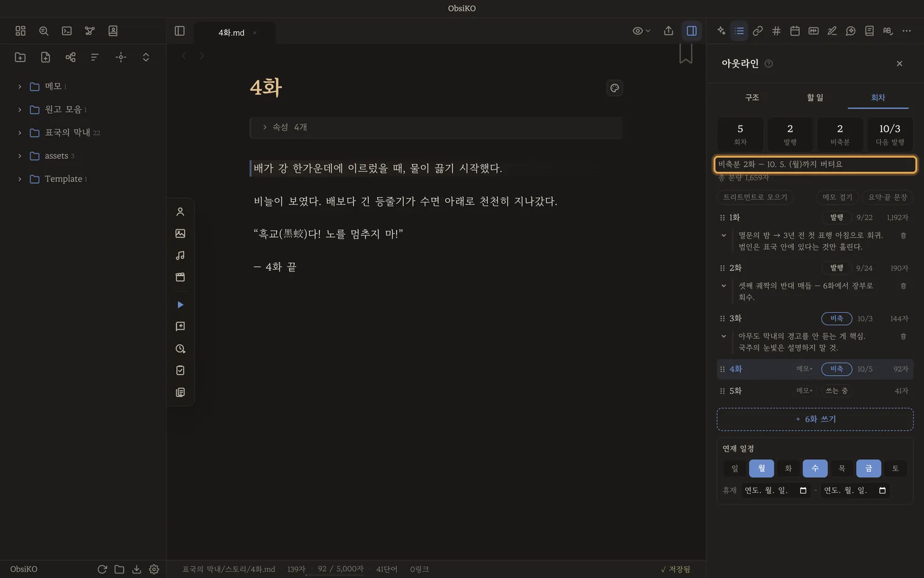Image resolution: width=924 pixels, height=578 pixels.
Task: Switch to the 할 일 tab
Action: 815,97
